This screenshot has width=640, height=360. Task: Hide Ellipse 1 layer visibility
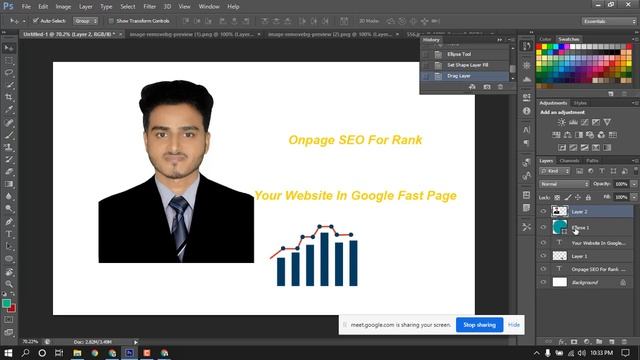click(x=543, y=227)
